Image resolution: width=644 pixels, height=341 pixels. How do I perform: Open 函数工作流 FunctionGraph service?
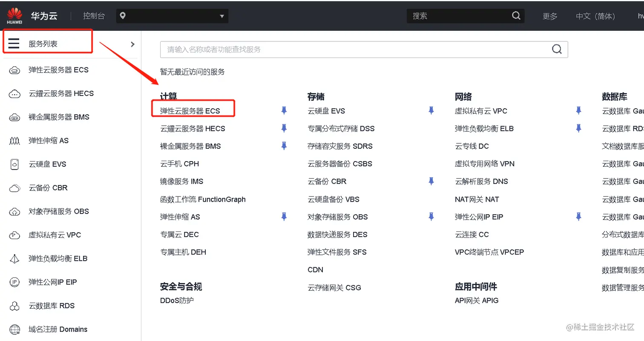(x=203, y=199)
